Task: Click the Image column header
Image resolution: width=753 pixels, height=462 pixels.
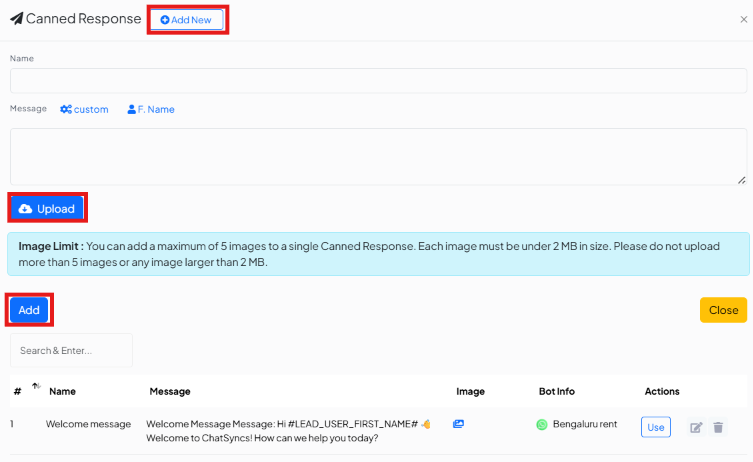Action: click(x=470, y=391)
